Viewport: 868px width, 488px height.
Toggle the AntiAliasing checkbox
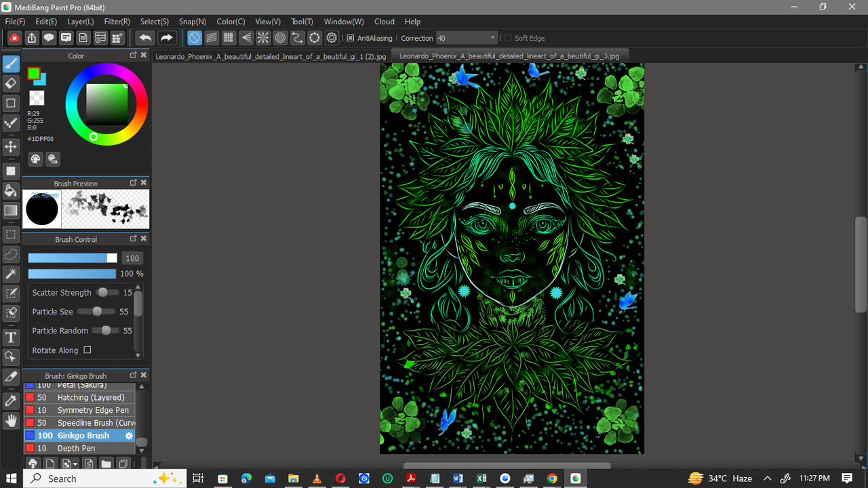tap(351, 38)
